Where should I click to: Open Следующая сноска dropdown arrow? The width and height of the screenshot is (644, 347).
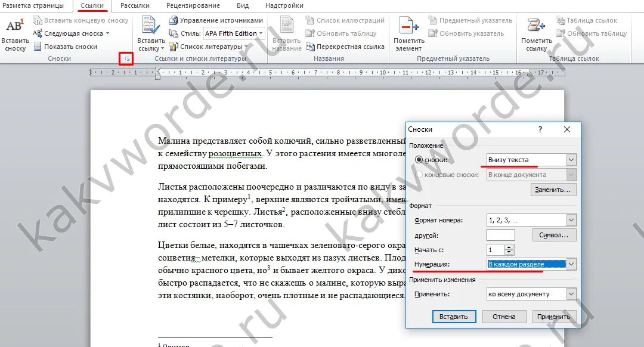(x=107, y=33)
